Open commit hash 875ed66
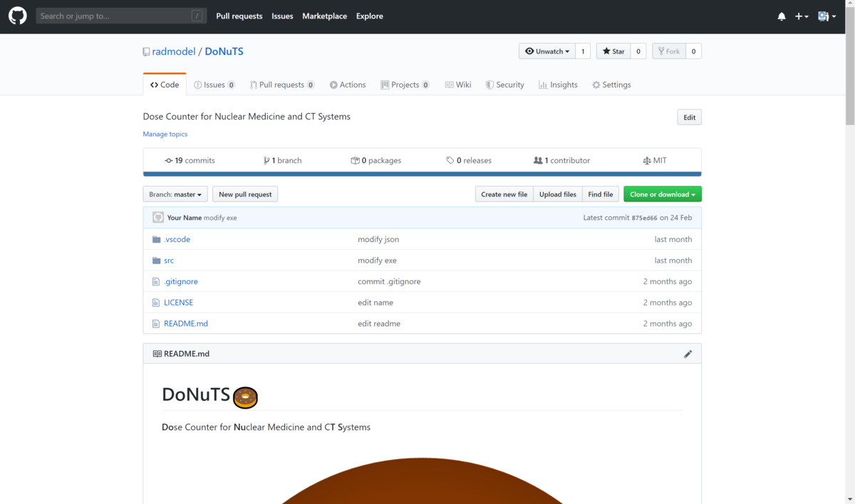This screenshot has height=504, width=855. pyautogui.click(x=645, y=218)
